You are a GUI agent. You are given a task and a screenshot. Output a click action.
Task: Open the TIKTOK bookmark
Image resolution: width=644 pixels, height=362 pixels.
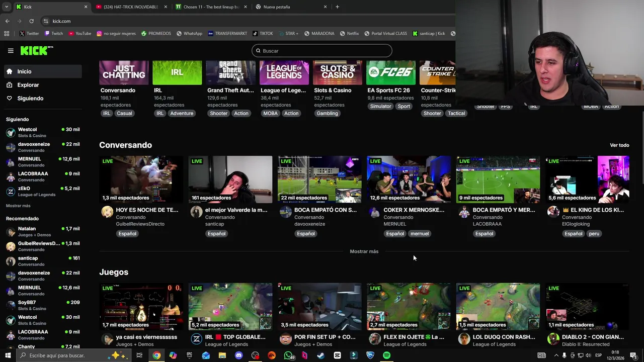[263, 34]
